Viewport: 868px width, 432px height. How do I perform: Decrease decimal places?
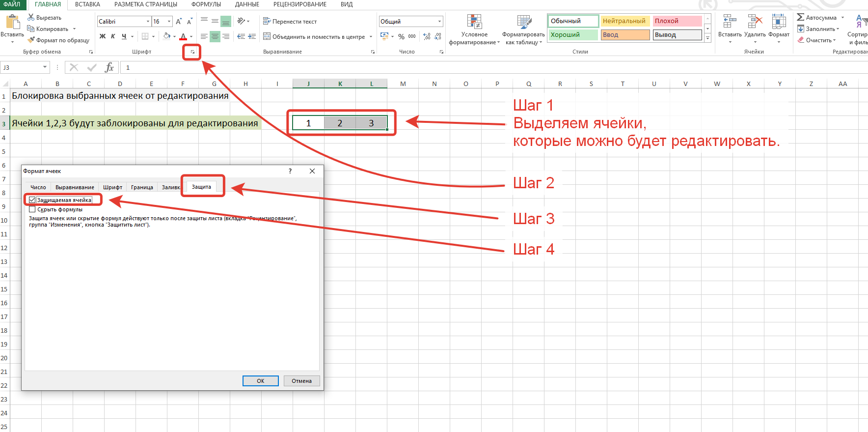tap(438, 36)
